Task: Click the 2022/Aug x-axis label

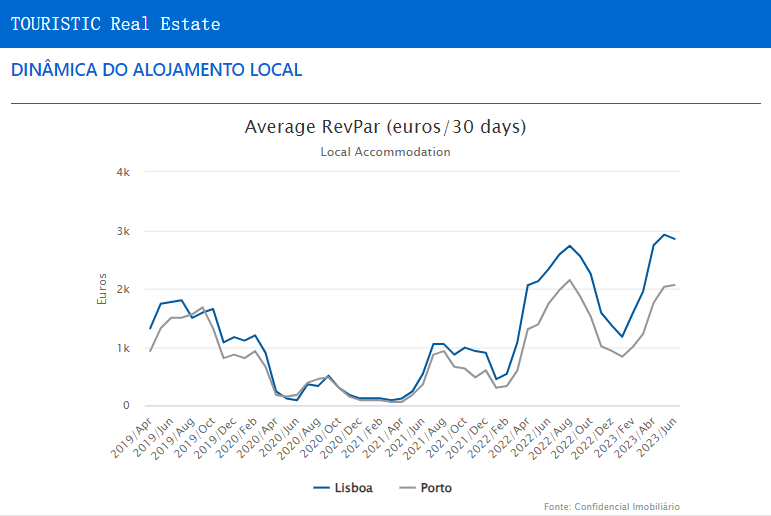Action: tap(551, 438)
